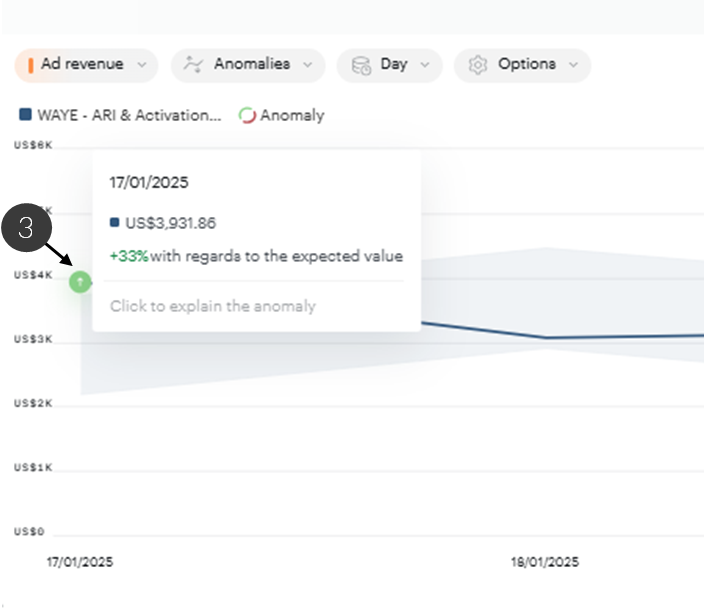Image resolution: width=704 pixels, height=615 pixels.
Task: Click the 17/01/2025 x-axis date label
Action: 80,562
